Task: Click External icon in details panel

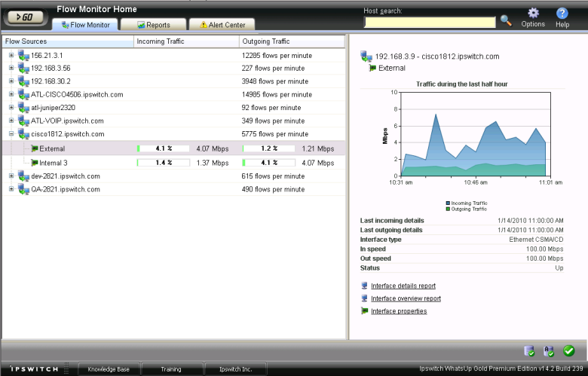Action: pos(372,68)
